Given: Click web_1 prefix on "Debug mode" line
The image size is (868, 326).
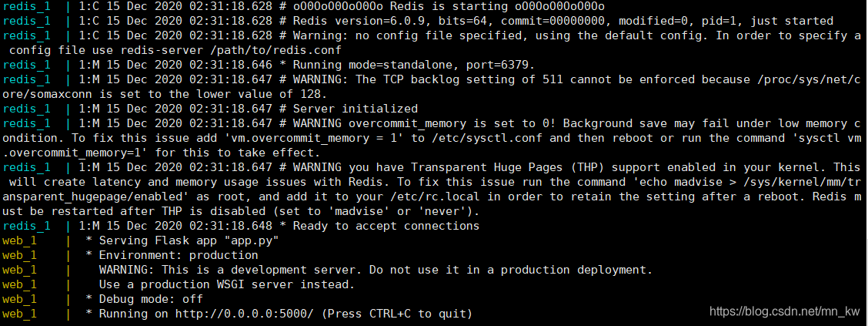Looking at the screenshot, I should coord(19,299).
